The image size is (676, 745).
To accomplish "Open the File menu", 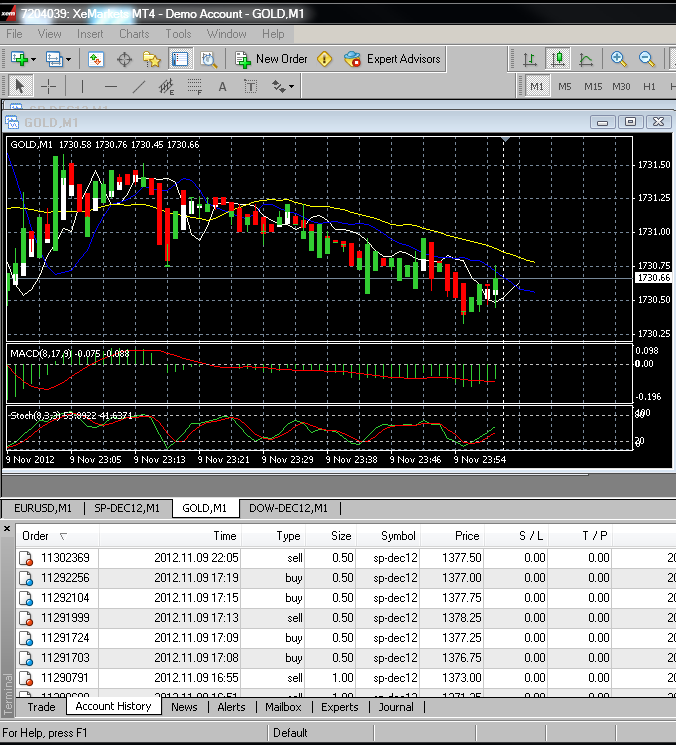I will [14, 34].
